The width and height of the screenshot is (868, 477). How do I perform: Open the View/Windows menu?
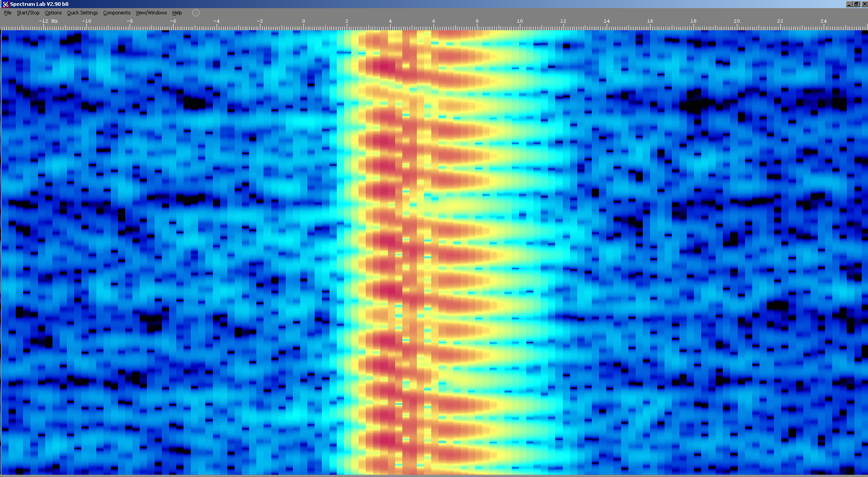(151, 13)
